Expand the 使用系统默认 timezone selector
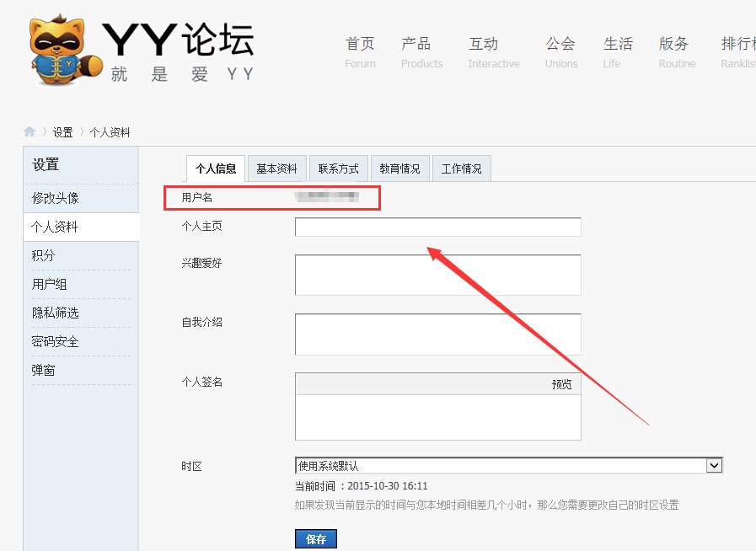 click(506, 464)
